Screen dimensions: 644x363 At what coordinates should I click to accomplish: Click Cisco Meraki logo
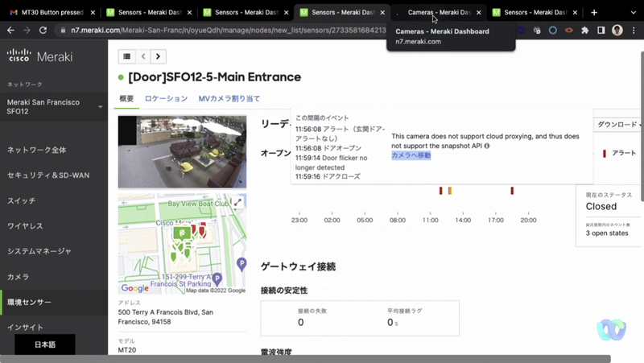click(39, 56)
